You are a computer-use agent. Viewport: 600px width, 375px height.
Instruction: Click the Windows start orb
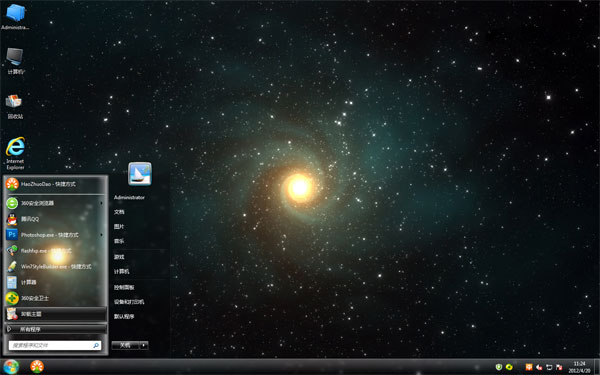[11, 367]
